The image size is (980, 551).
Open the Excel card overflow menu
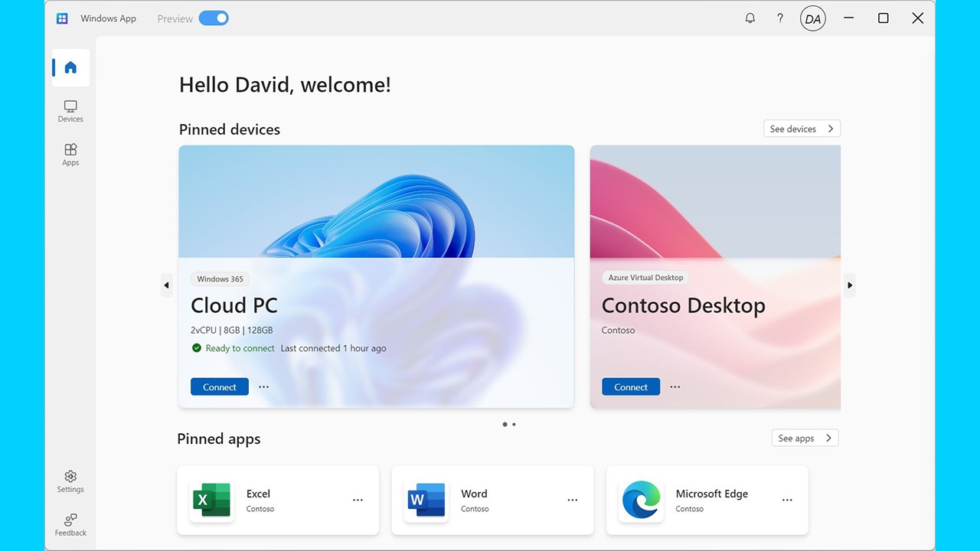[x=358, y=500]
